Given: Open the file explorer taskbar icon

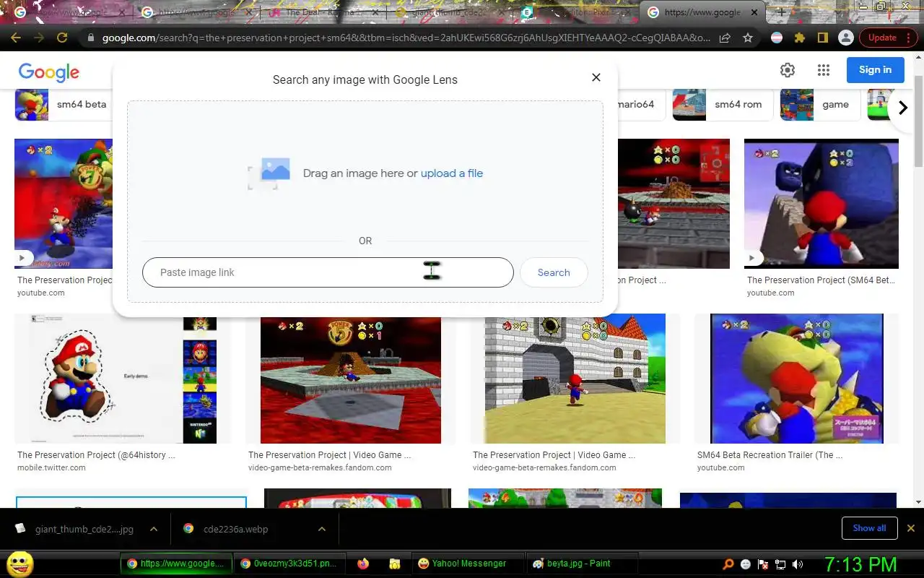Looking at the screenshot, I should 394,564.
